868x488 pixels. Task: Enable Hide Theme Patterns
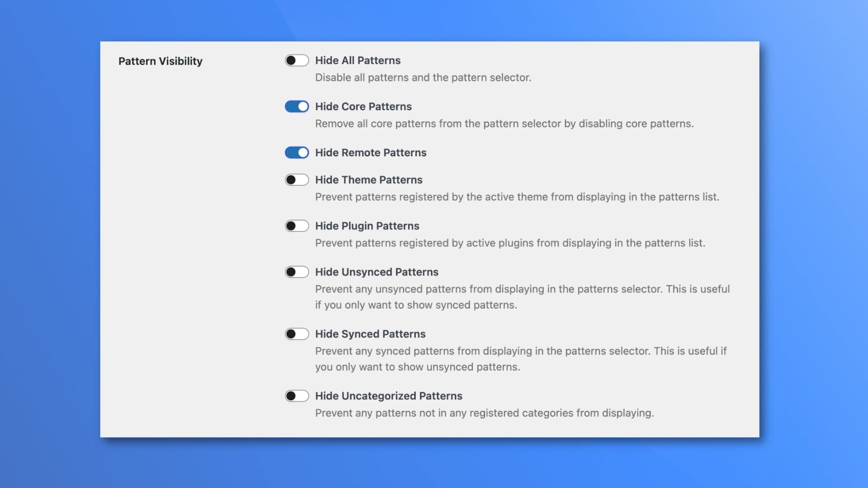click(x=297, y=179)
